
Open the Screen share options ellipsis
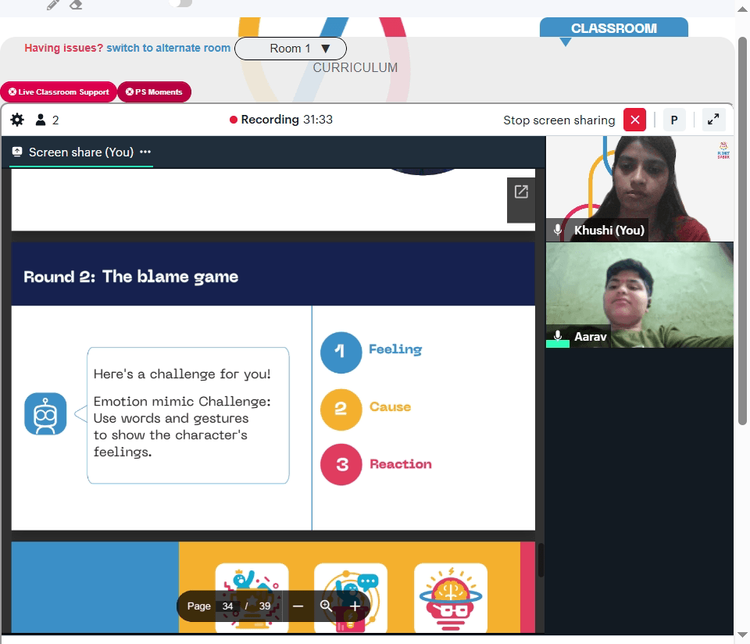(145, 152)
